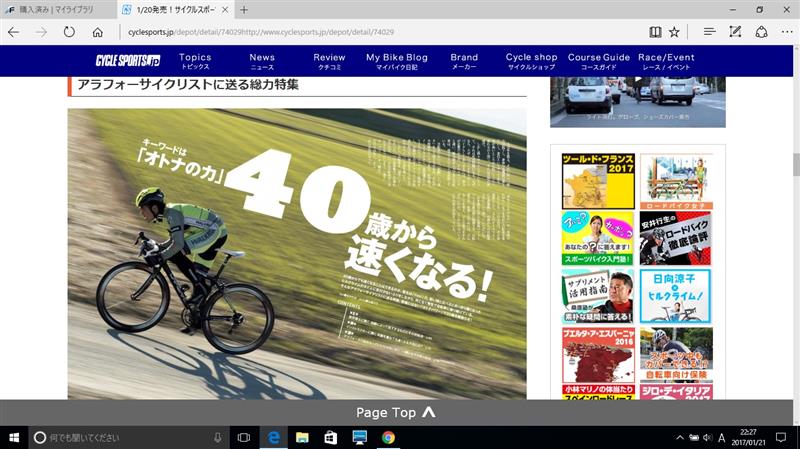800x449 pixels.
Task: Add page to favorites with star icon
Action: (674, 32)
